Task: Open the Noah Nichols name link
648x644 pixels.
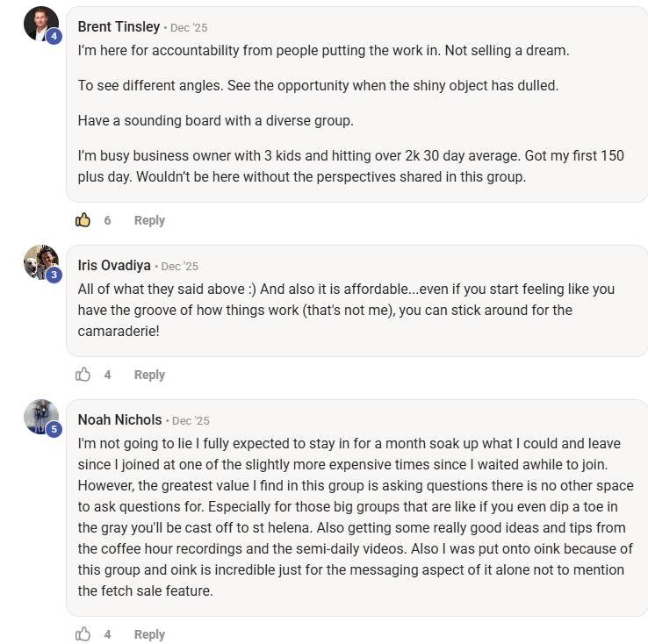Action: (119, 420)
